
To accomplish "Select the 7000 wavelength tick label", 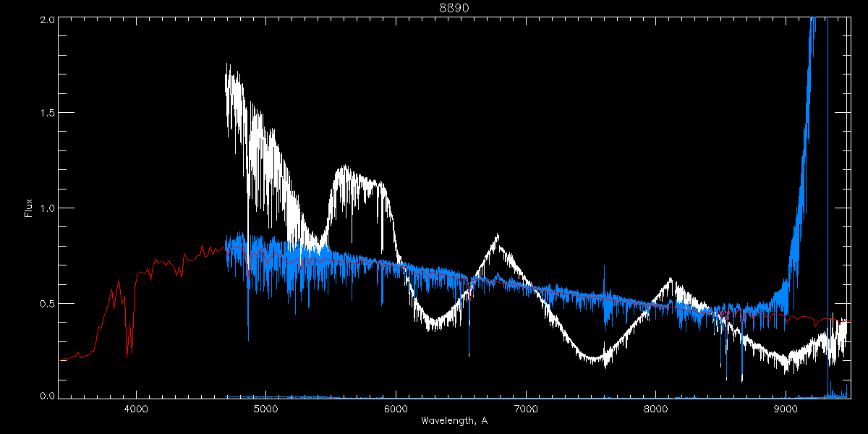I will (526, 409).
